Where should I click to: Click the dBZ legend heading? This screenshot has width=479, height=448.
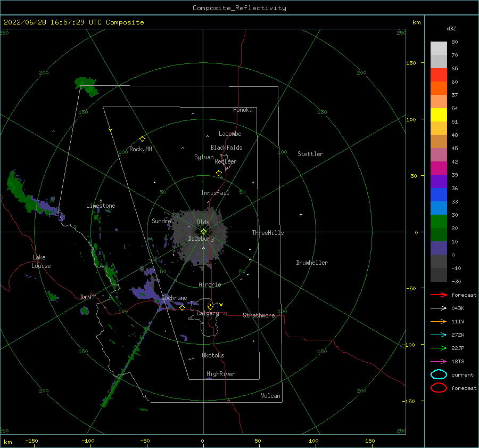click(x=451, y=28)
